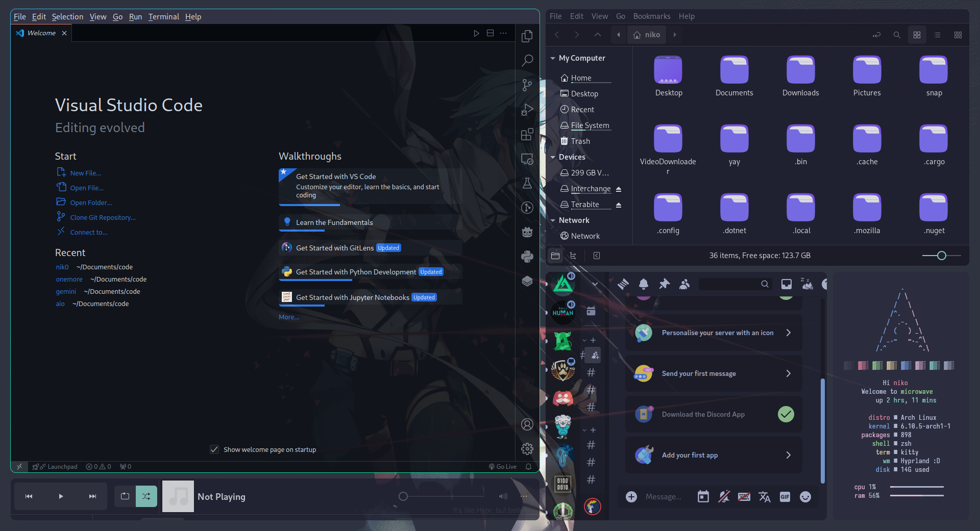Collapse Devices section in file manager
This screenshot has width=980, height=531.
[553, 157]
